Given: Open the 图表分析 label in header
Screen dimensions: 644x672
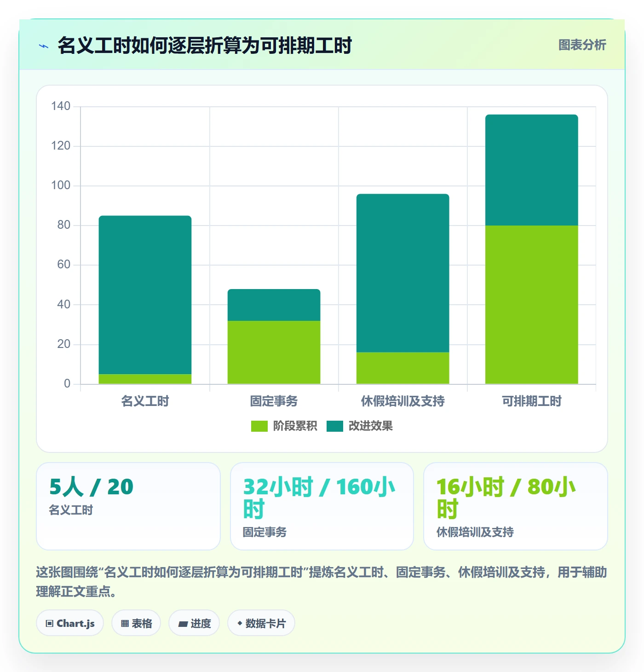Looking at the screenshot, I should coord(582,45).
